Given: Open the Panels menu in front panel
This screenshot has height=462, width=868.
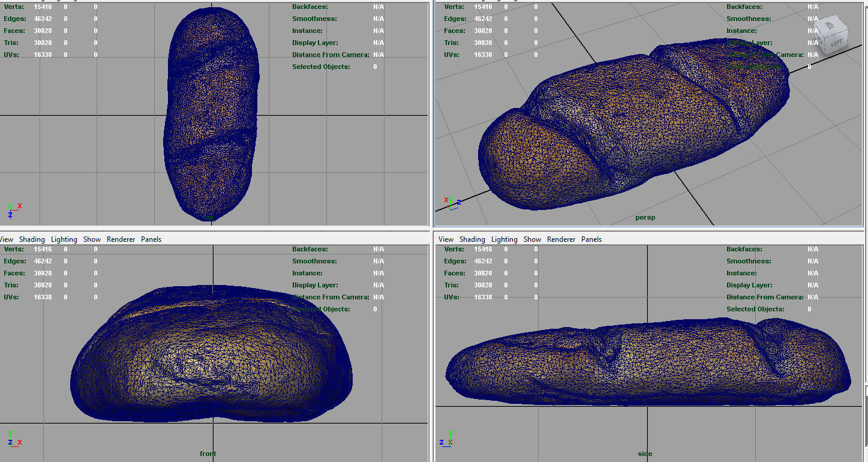Looking at the screenshot, I should (151, 239).
